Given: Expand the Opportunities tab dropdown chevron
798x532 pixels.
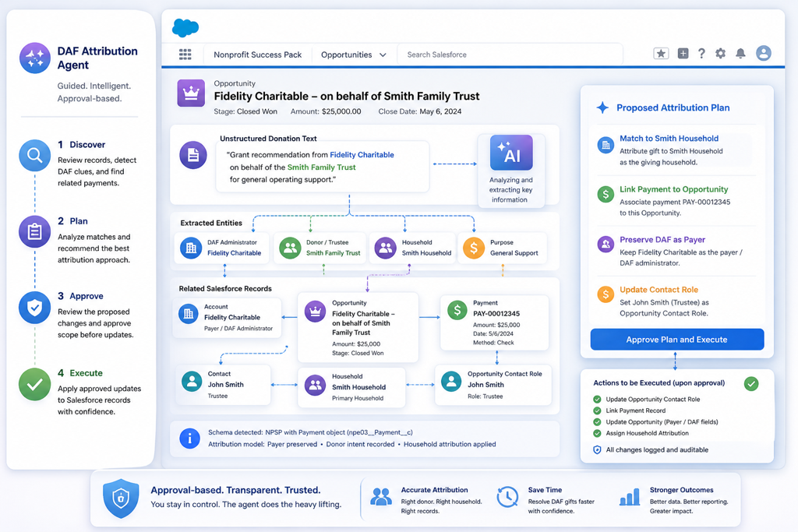Looking at the screenshot, I should [383, 55].
